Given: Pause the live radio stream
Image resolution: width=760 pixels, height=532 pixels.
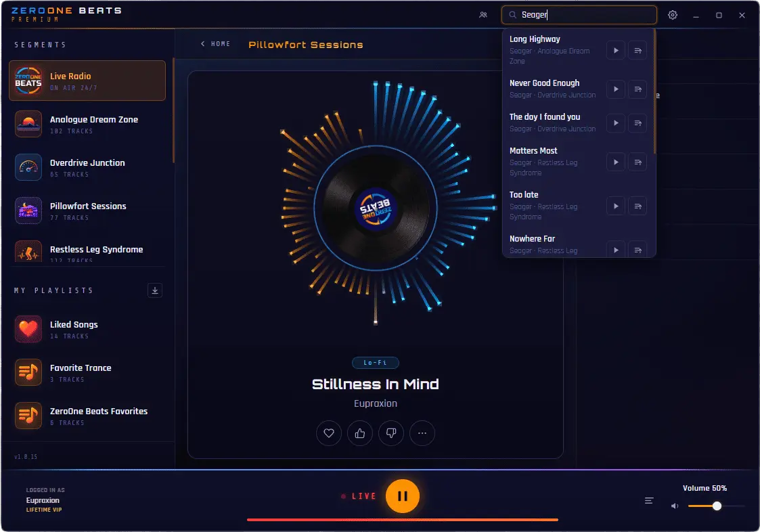Looking at the screenshot, I should point(402,496).
